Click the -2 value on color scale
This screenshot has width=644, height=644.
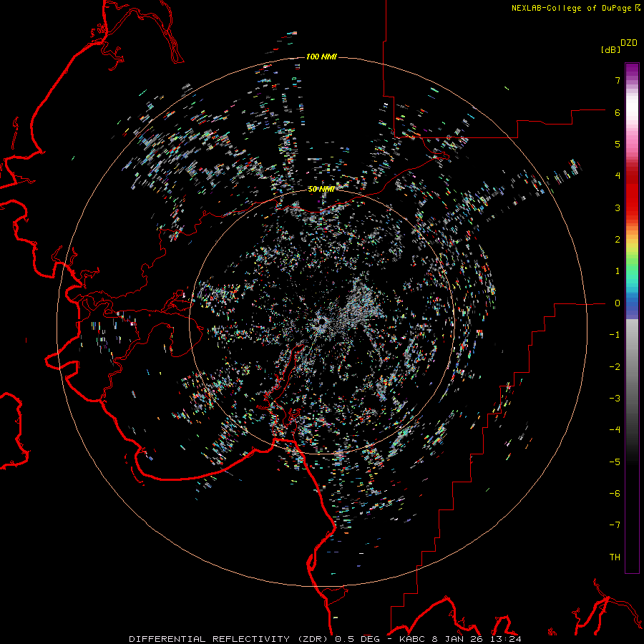coord(615,367)
